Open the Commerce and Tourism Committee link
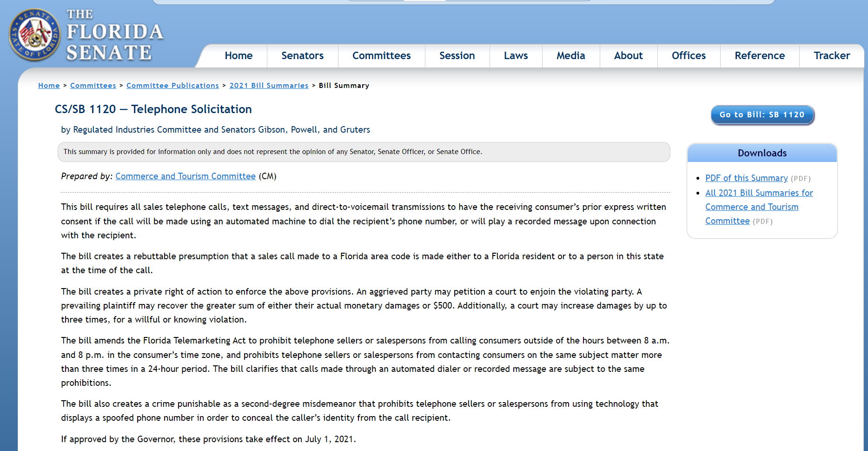This screenshot has width=868, height=451. click(186, 176)
